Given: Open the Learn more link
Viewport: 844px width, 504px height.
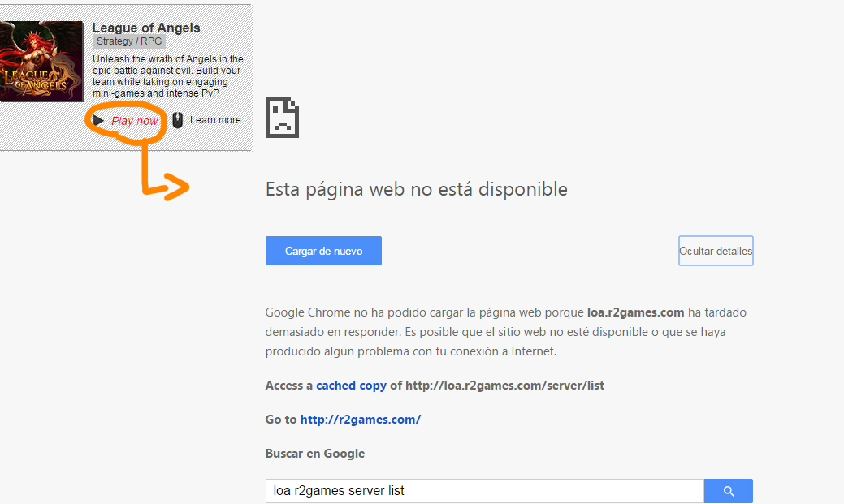Looking at the screenshot, I should coord(215,120).
